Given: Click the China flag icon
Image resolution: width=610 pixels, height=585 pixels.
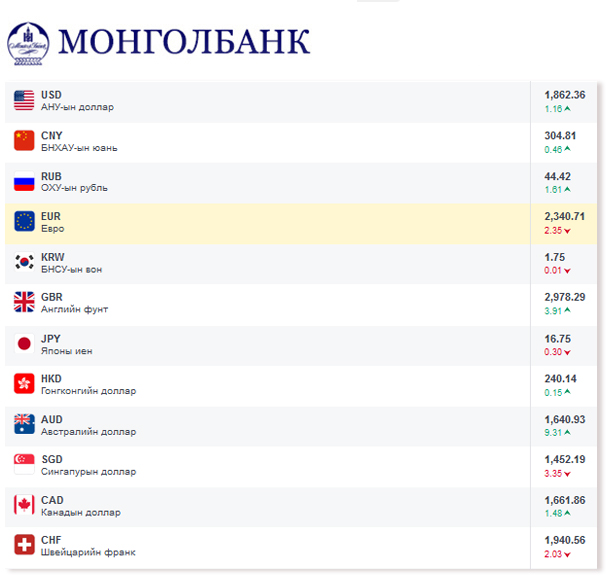Looking at the screenshot, I should pos(24,141).
